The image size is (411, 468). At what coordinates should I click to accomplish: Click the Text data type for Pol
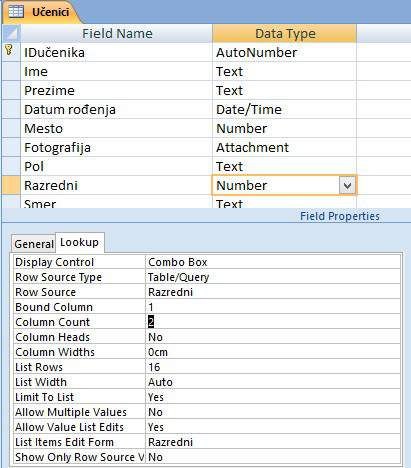(x=284, y=166)
